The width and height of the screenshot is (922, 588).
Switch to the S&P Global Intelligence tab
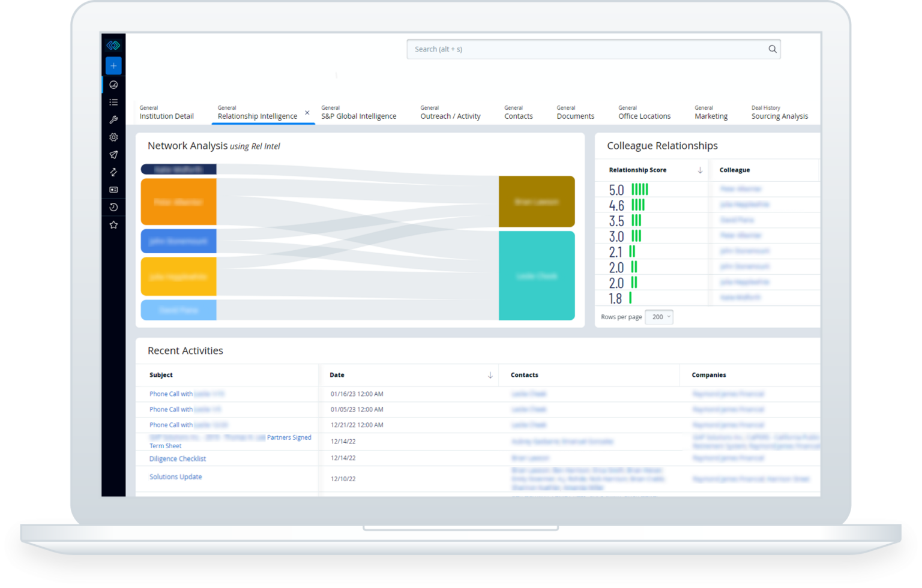pyautogui.click(x=358, y=116)
